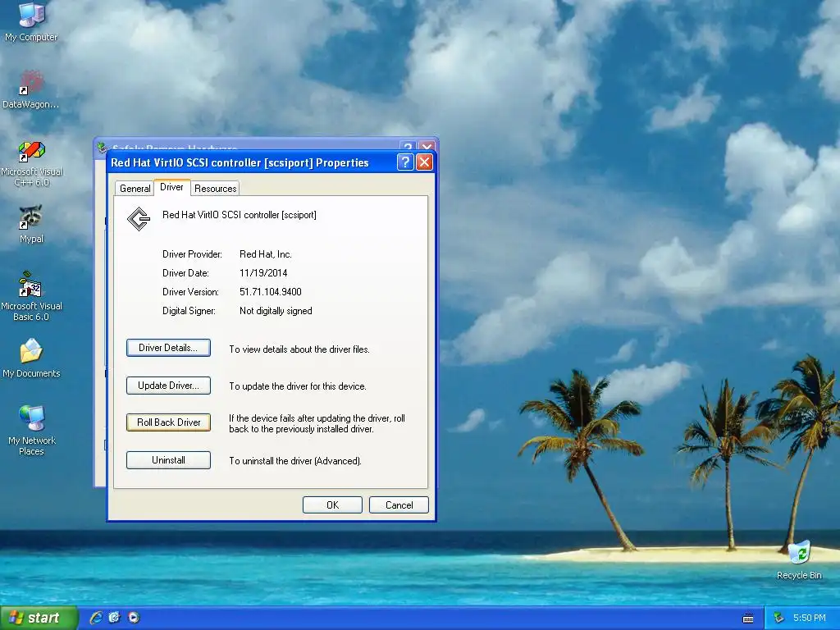Open Driver Details

tap(168, 348)
